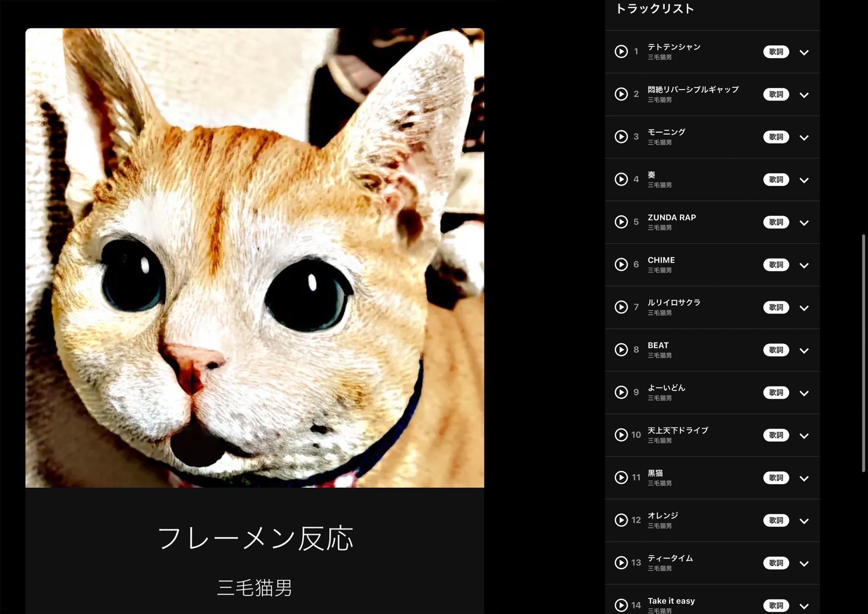This screenshot has height=614, width=868.
Task: Play track 3 モーニング
Action: (x=621, y=137)
